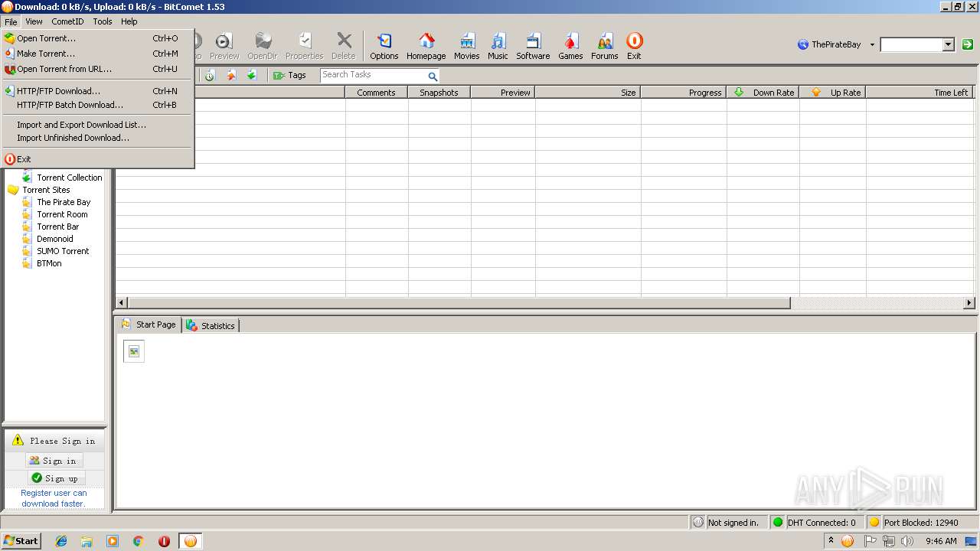Click the Size column header
This screenshot has width=980, height=551.
coord(588,93)
